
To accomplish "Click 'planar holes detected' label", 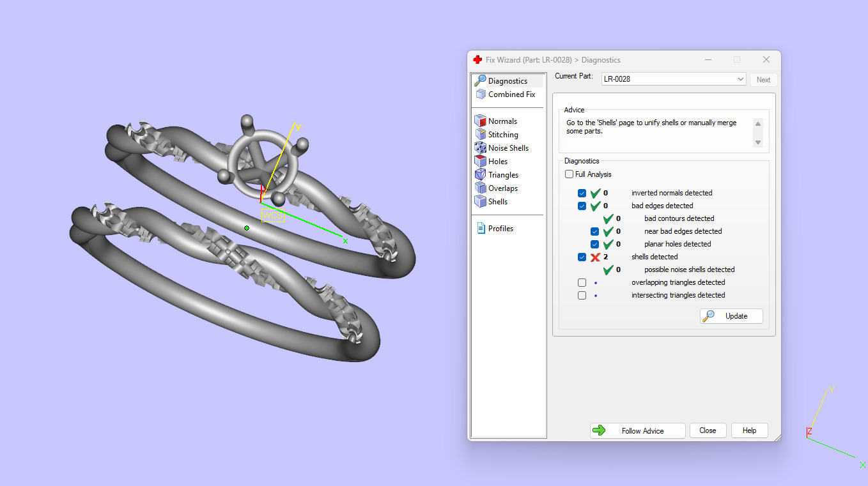I will coord(678,244).
